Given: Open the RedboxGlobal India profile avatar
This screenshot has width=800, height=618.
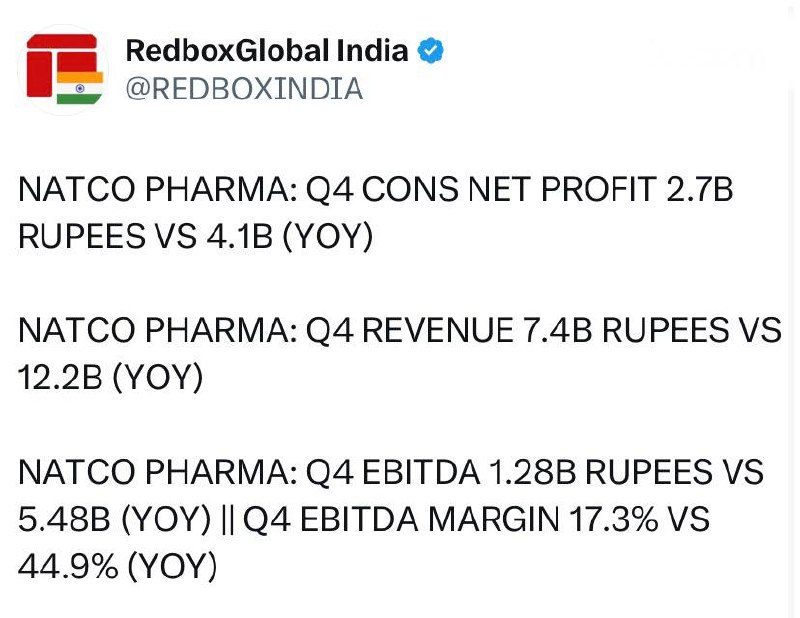Looking at the screenshot, I should pyautogui.click(x=63, y=70).
